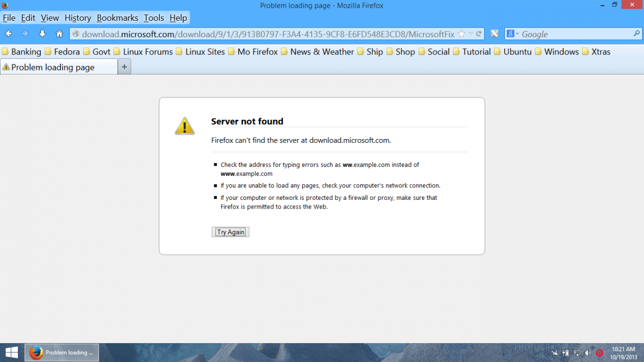Screen dimensions: 644x362
Task: Open the Ubuntu bookmarks folder
Action: 513,52
